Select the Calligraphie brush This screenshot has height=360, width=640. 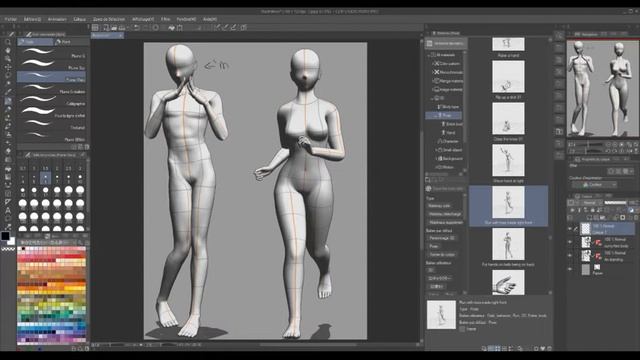click(x=51, y=101)
